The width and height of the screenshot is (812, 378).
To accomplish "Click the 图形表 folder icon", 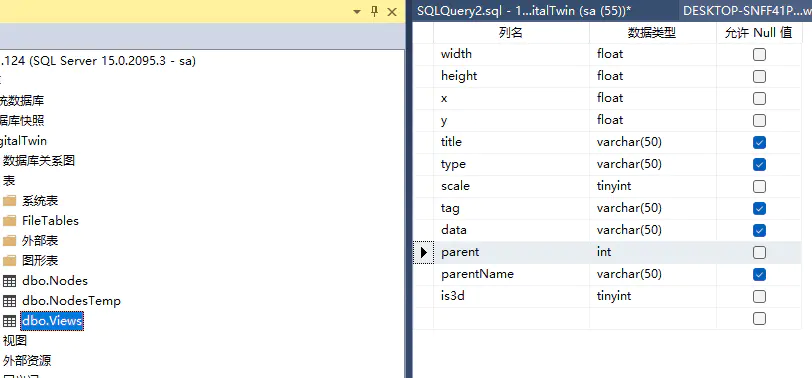I will pyautogui.click(x=9, y=260).
